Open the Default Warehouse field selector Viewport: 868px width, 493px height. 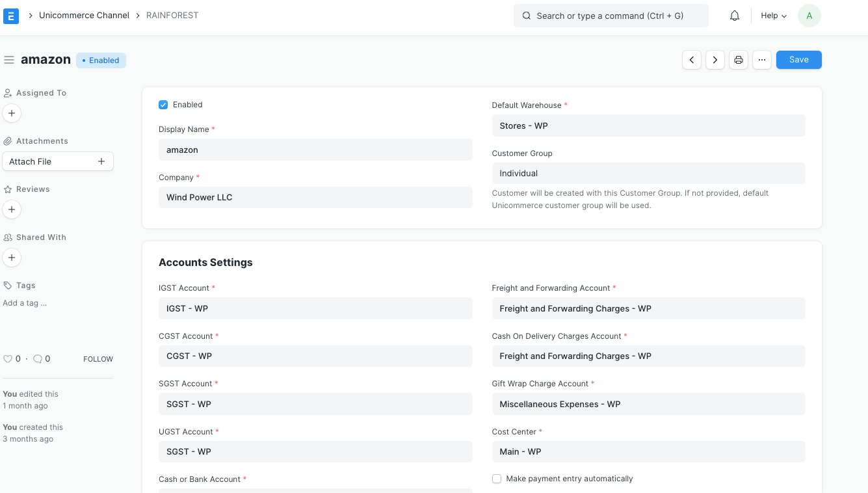coord(648,125)
